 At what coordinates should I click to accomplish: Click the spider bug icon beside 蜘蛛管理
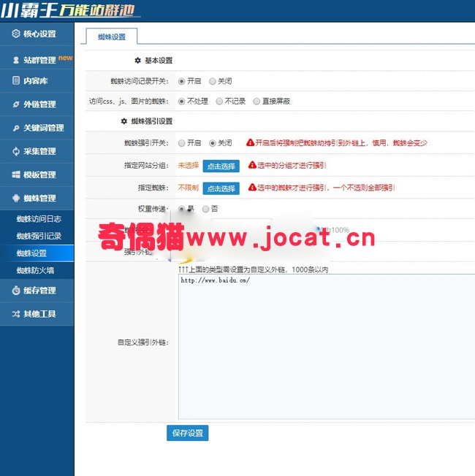(16, 199)
